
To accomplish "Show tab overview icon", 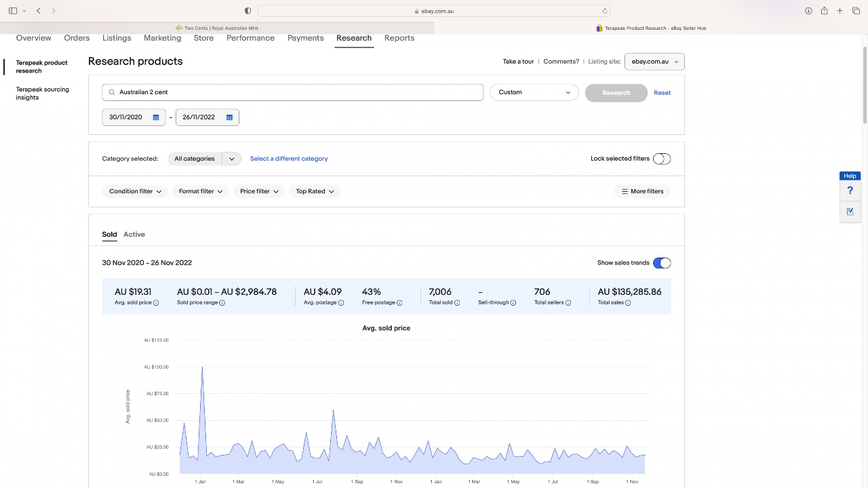I will (856, 11).
